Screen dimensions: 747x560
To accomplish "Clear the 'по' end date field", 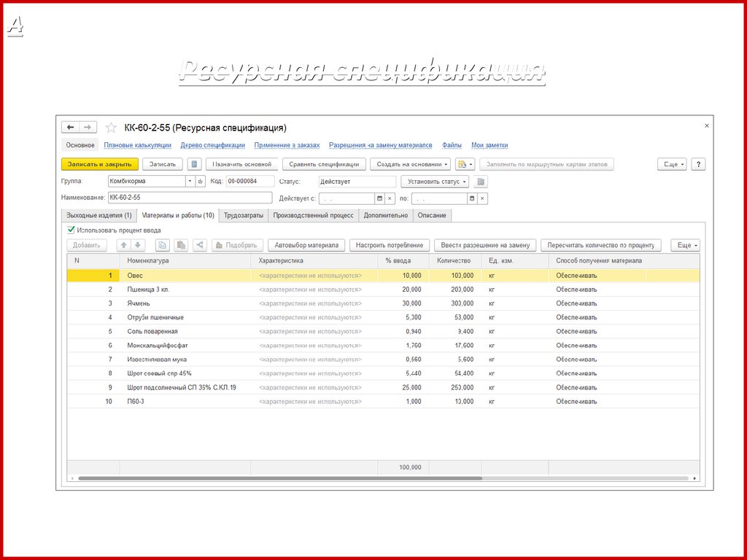I will point(482,198).
